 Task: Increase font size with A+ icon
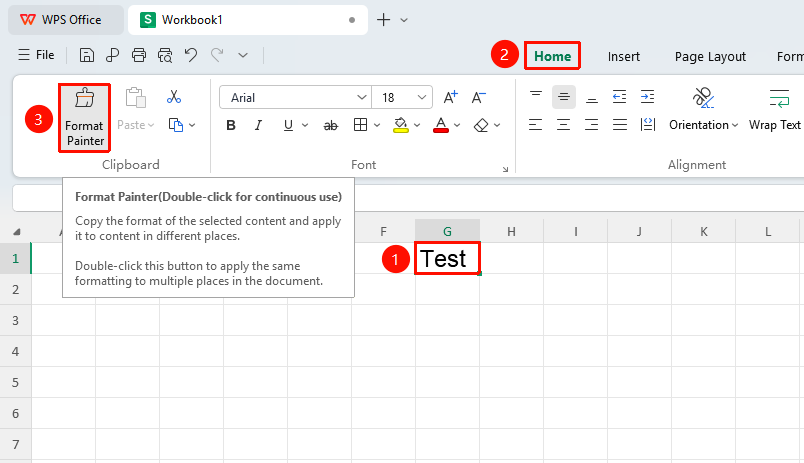pos(450,97)
